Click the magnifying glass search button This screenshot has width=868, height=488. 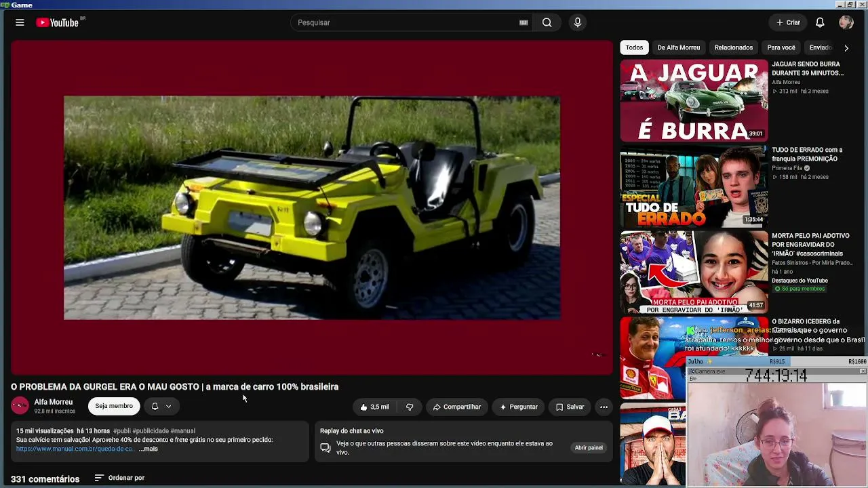coord(547,22)
